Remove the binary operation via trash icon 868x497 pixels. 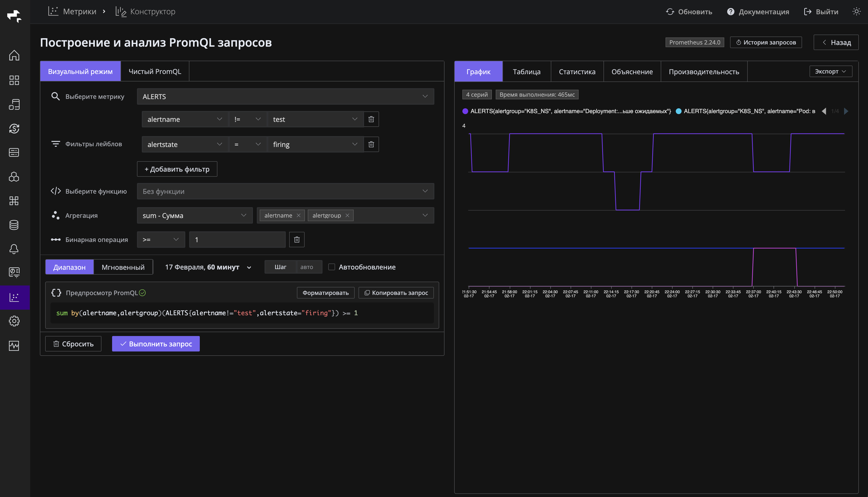pyautogui.click(x=296, y=240)
